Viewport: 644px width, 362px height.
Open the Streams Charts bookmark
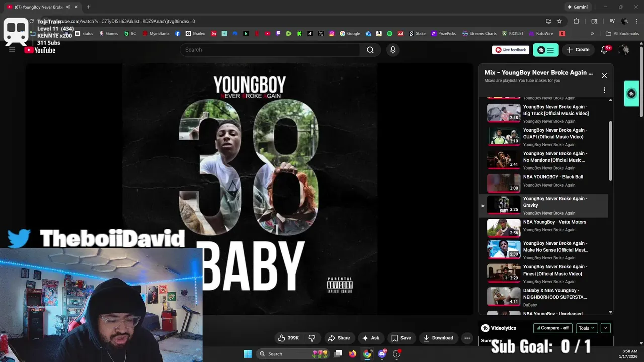click(x=479, y=34)
